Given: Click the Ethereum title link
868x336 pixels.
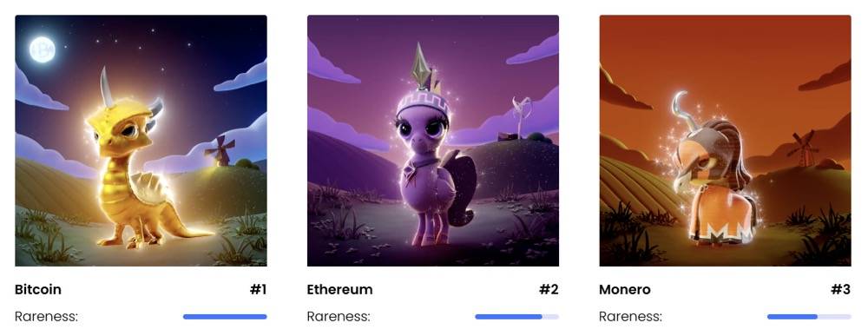Looking at the screenshot, I should pyautogui.click(x=340, y=289).
